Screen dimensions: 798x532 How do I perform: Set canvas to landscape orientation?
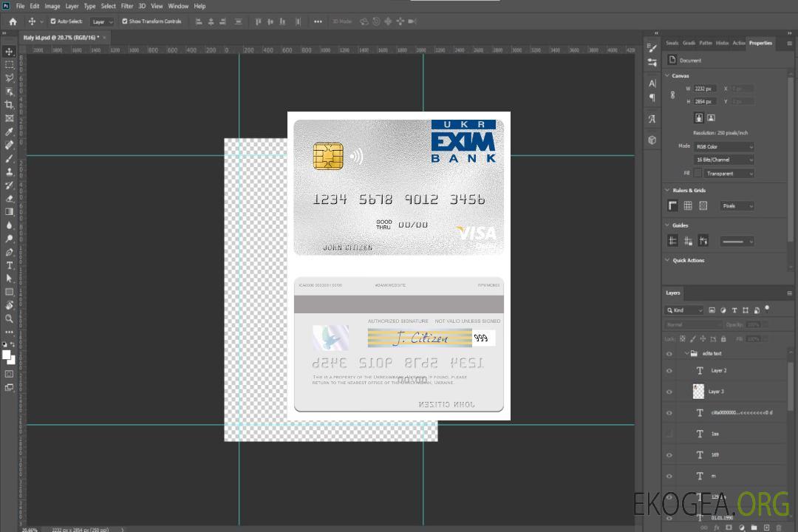coord(711,118)
